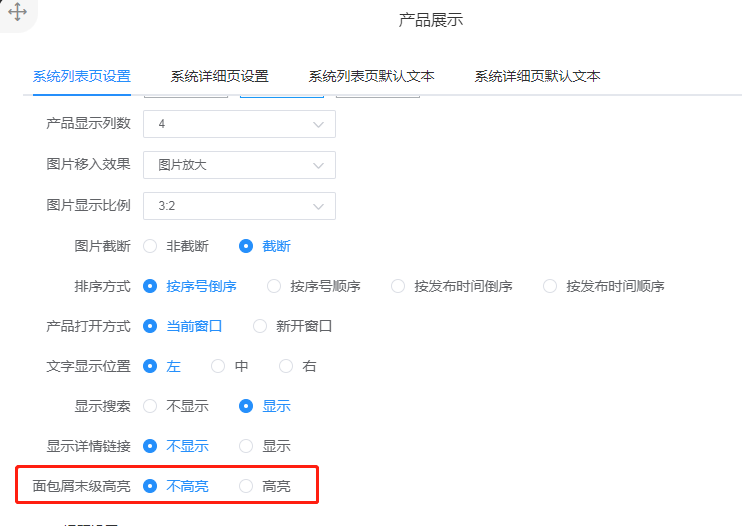Switch to 系统详细页设置 tab

(219, 76)
